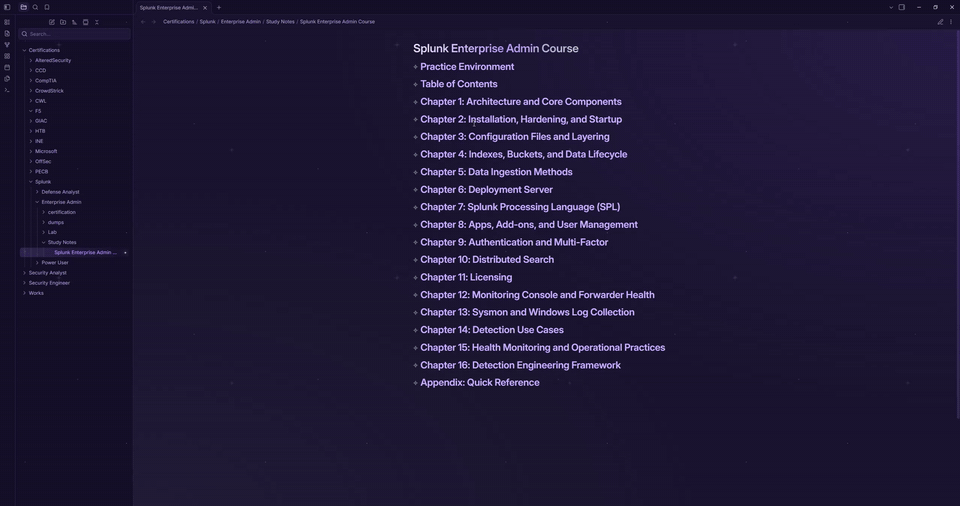This screenshot has width=960, height=506.
Task: Open the CrowdStrick folder
Action: [x=49, y=91]
